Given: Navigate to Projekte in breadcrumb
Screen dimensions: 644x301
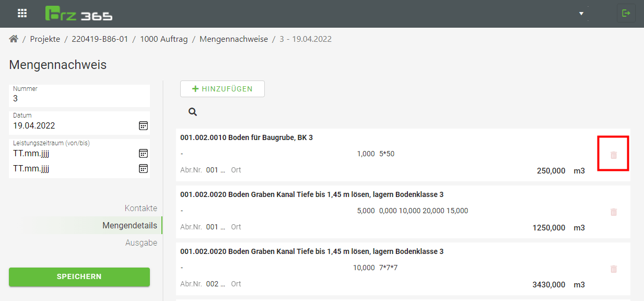Looking at the screenshot, I should 45,39.
